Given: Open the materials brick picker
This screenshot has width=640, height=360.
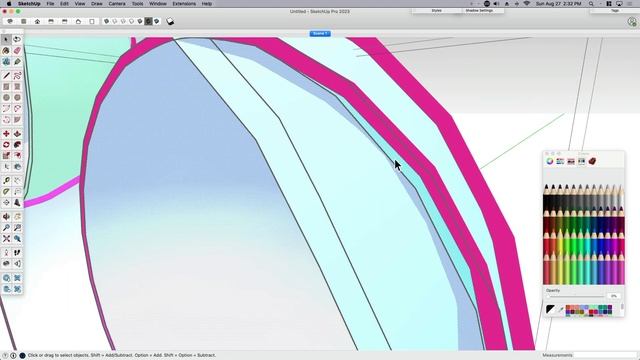Looking at the screenshot, I should pyautogui.click(x=592, y=161).
